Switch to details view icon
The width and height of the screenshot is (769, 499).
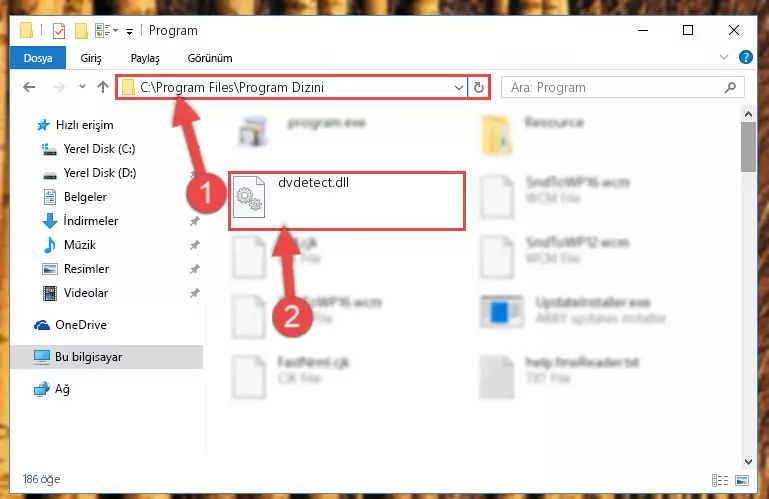click(x=719, y=480)
